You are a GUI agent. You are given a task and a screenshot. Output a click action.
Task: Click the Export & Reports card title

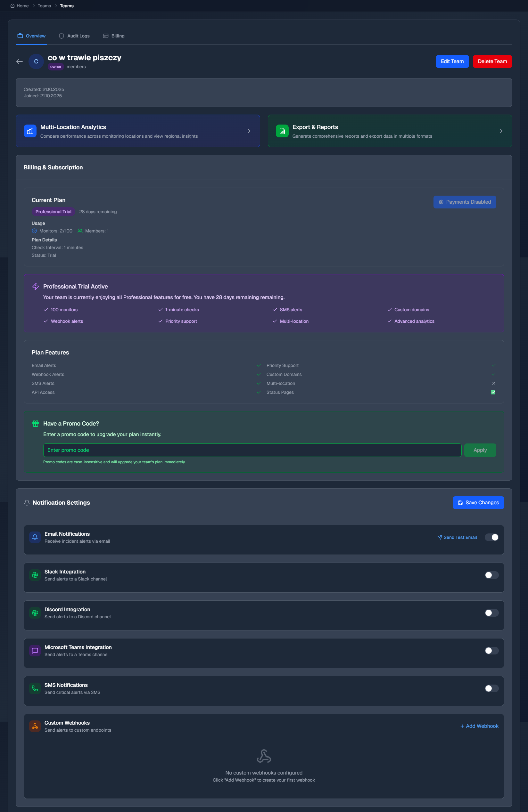click(x=315, y=127)
